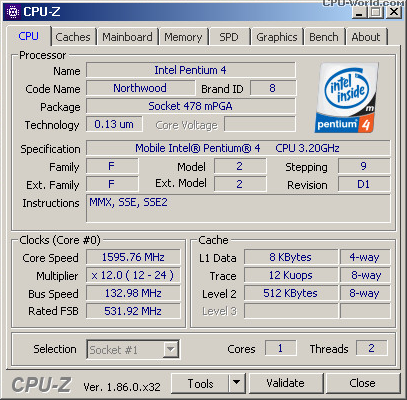Go to the SPD tab
This screenshot has width=407, height=400.
click(229, 37)
